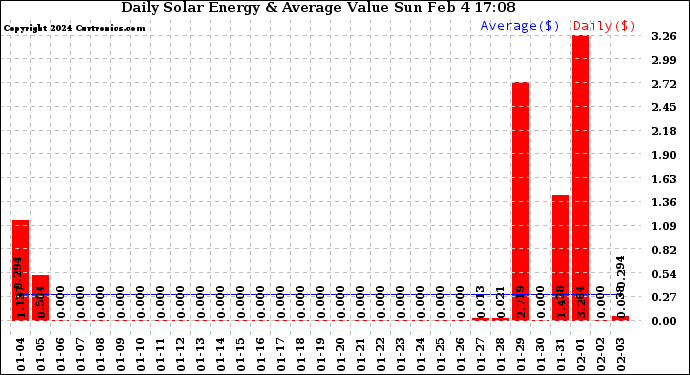Click the x-axis date label '02-01'
This screenshot has width=690, height=375.
point(581,355)
